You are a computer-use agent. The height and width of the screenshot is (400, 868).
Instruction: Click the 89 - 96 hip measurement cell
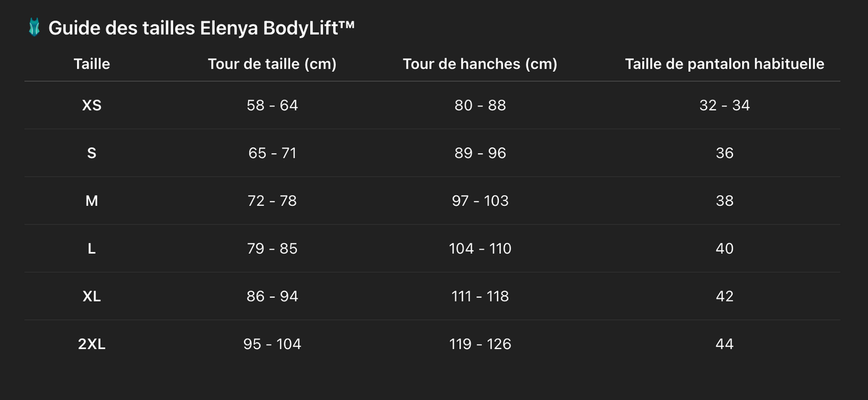480,153
